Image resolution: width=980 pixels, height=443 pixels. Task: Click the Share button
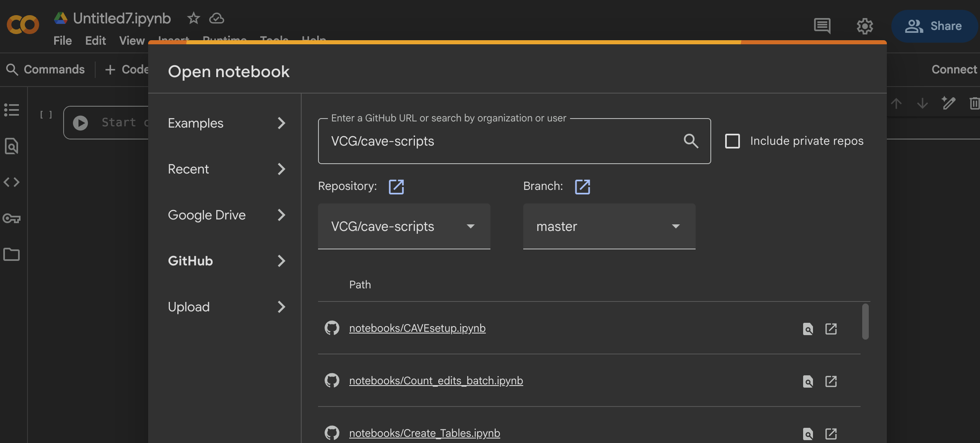click(x=934, y=26)
